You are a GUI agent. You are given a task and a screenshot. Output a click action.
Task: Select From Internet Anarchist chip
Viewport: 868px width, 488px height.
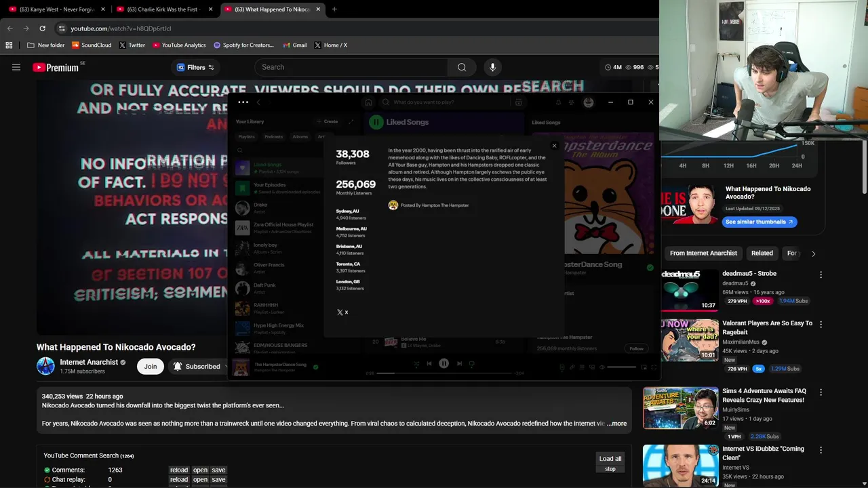703,253
